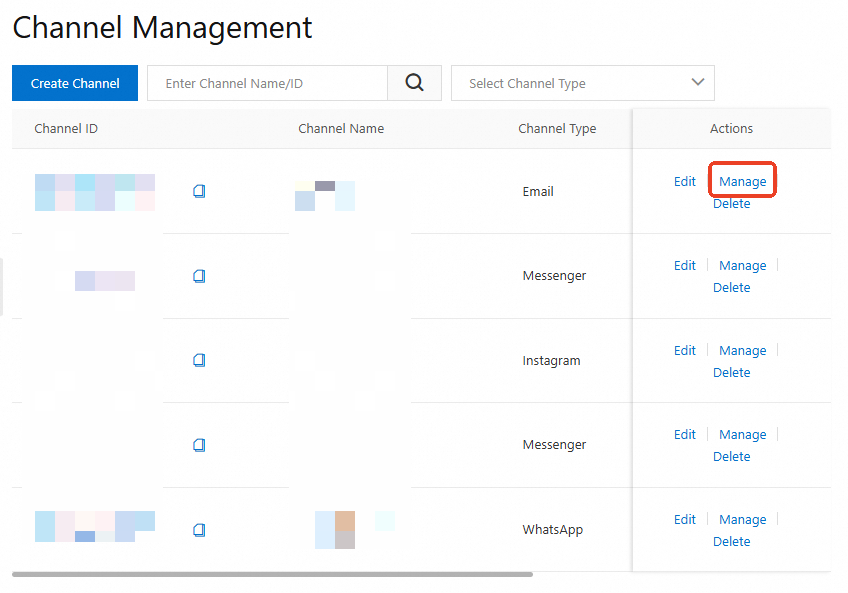Click the channel name search input field
Image resolution: width=848 pixels, height=593 pixels.
point(267,83)
